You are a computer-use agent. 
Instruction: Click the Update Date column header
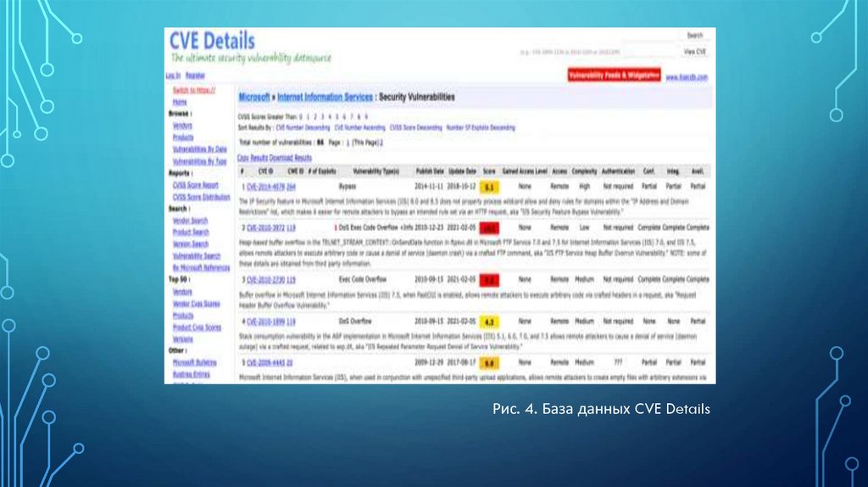[462, 171]
